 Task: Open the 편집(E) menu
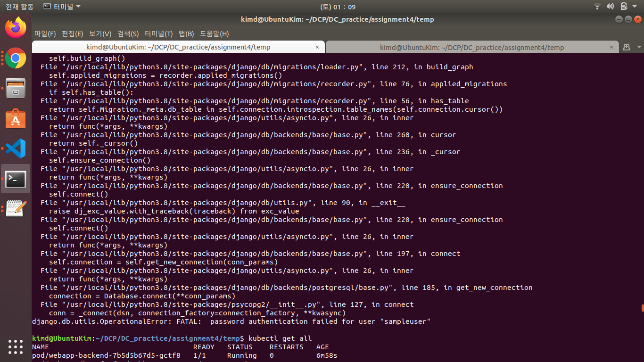[x=72, y=34]
